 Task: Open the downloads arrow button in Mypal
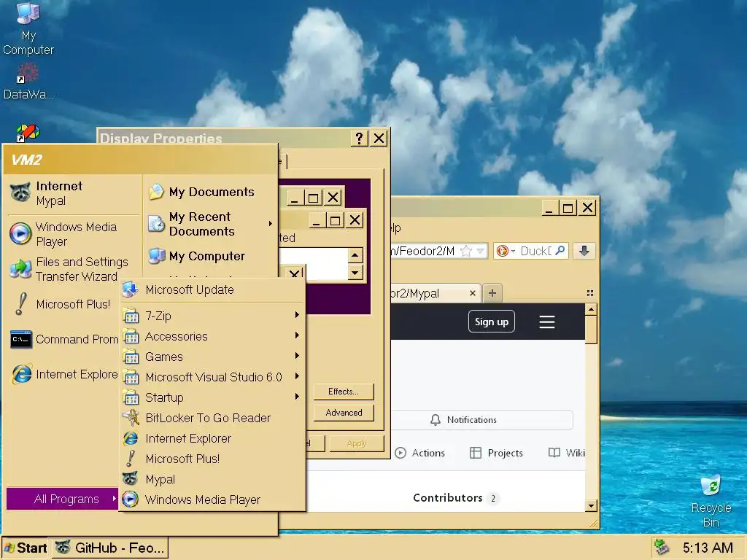(x=584, y=251)
